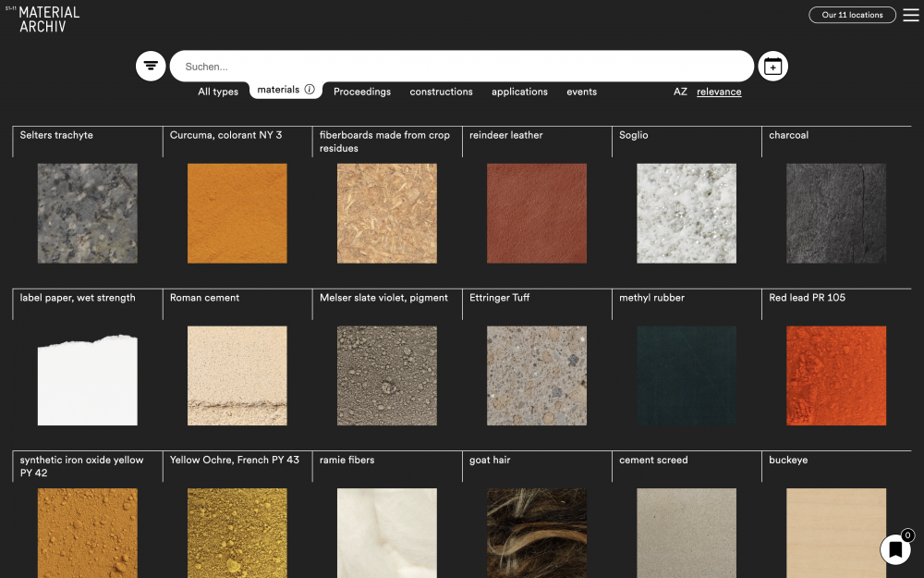Open the goat hair thumbnail
924x578 pixels.
coord(536,534)
